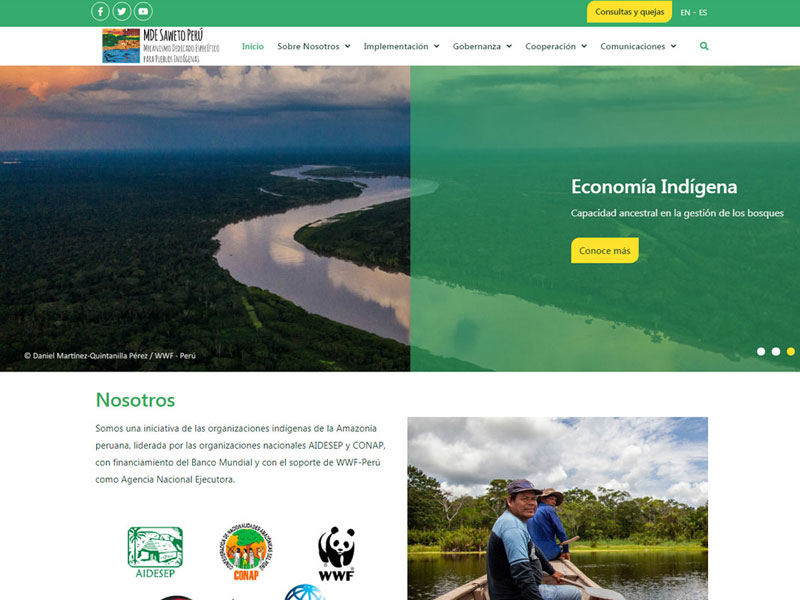Click the MDE Saweto Perú logo
This screenshot has height=600, width=800.
pos(161,45)
